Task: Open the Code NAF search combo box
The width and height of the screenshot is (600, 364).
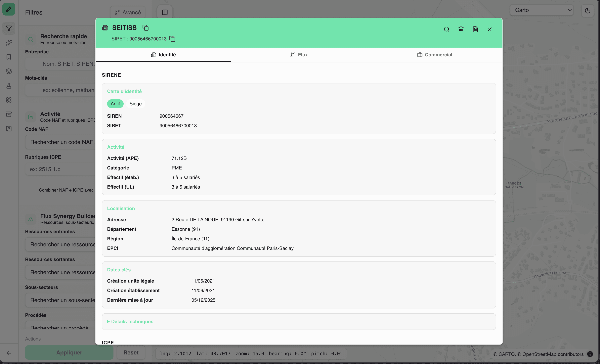Action: click(60, 142)
